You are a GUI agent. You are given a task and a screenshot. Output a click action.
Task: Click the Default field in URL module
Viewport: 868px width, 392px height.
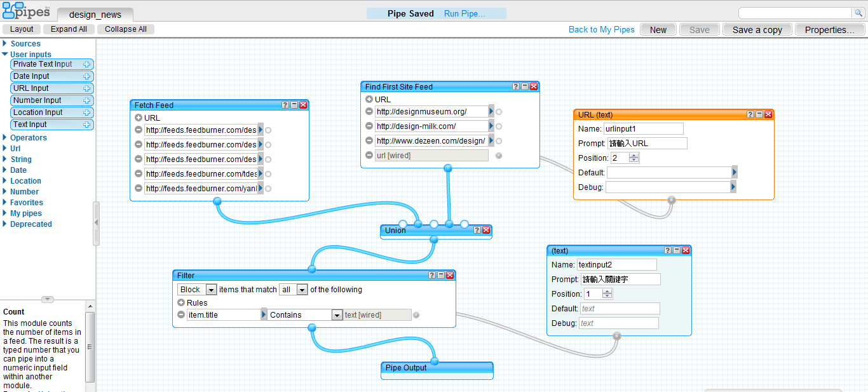[x=668, y=173]
